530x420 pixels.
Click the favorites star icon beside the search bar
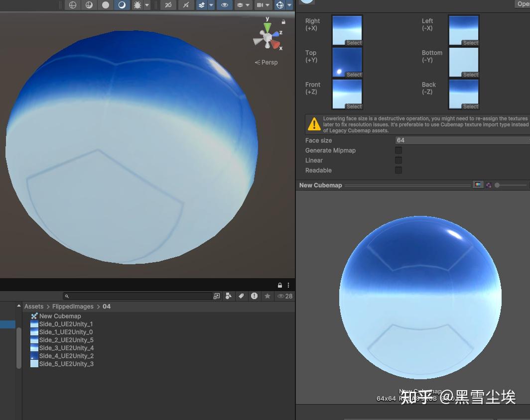point(267,296)
